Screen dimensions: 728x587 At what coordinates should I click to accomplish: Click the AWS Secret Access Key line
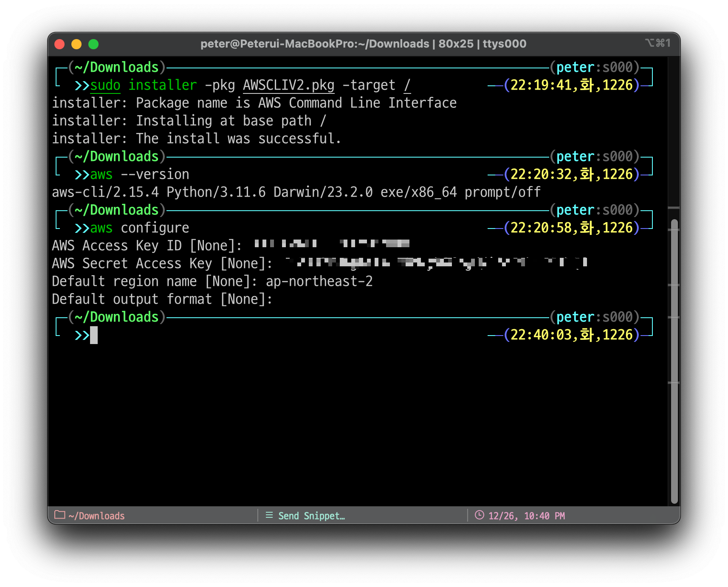point(319,263)
